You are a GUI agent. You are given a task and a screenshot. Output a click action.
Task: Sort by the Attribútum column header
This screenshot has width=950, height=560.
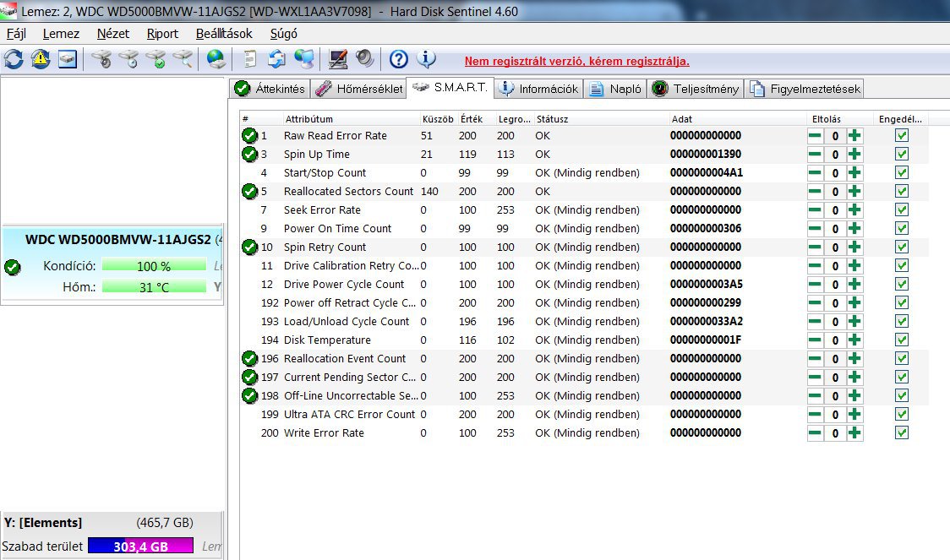coord(352,119)
